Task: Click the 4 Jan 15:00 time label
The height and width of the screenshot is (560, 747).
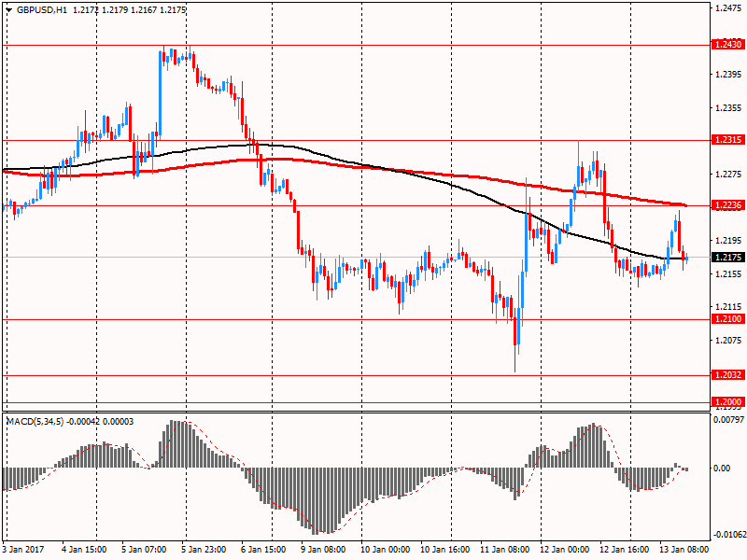Action: [x=84, y=549]
